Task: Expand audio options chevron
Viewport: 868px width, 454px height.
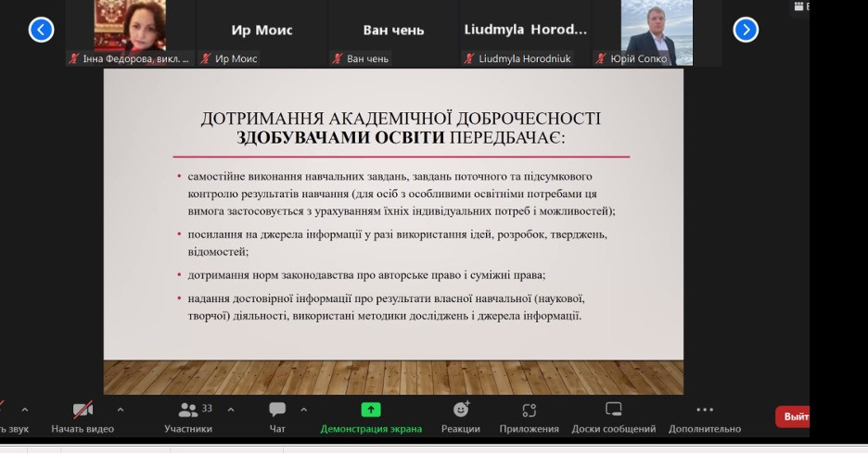Action: [24, 410]
